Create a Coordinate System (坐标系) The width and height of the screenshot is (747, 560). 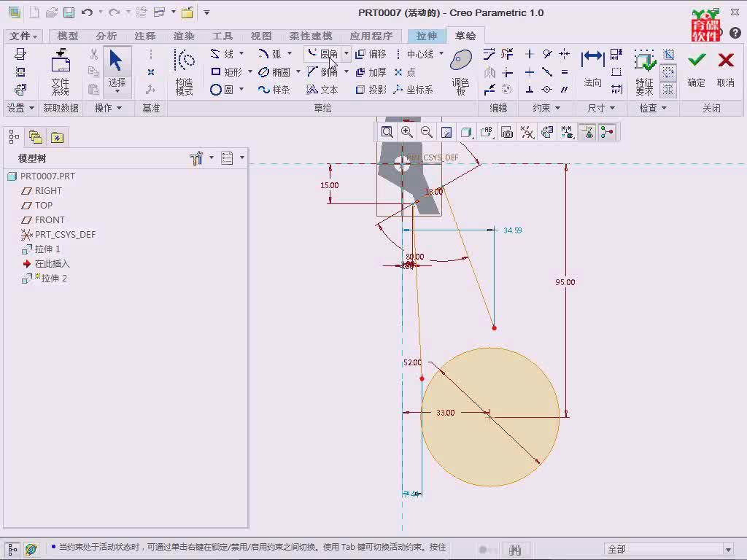[x=413, y=90]
